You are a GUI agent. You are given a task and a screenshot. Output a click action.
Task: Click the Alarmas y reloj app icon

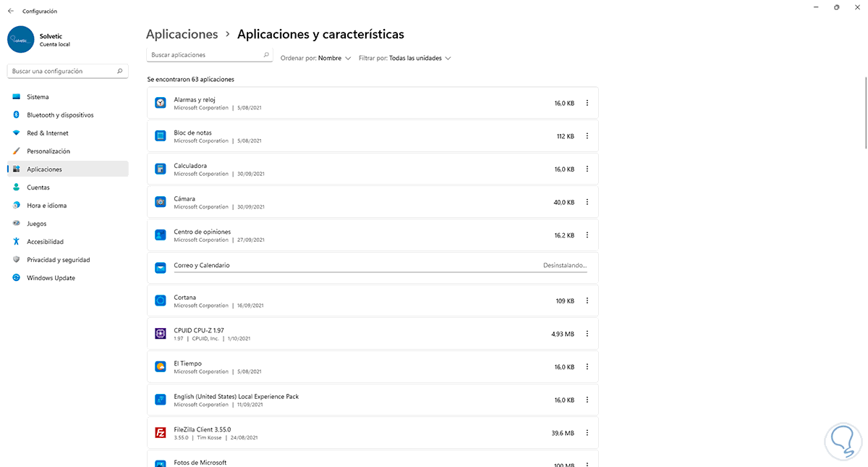[161, 103]
